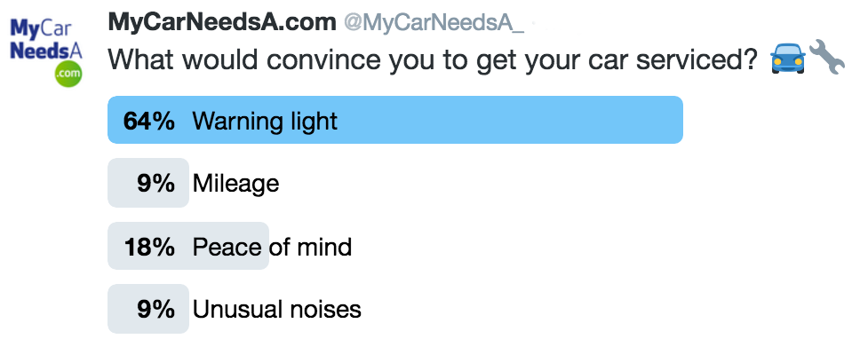Click the 18% grey result bar
This screenshot has width=868, height=347.
[x=188, y=246]
